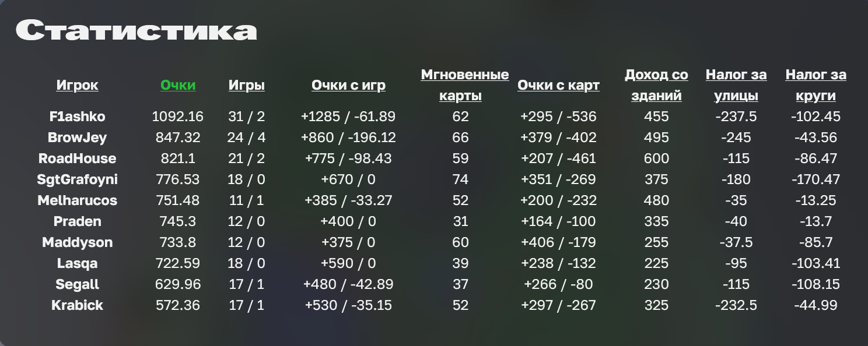Select player Segall row name
868x346 pixels.
pyautogui.click(x=78, y=284)
